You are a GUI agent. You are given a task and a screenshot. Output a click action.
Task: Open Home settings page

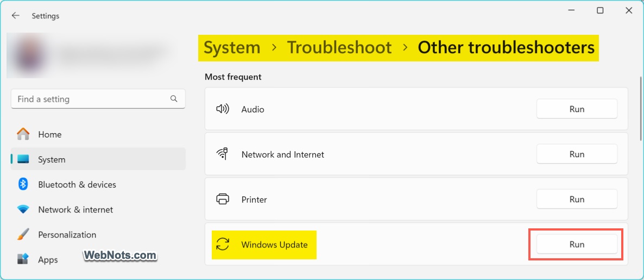(98, 134)
